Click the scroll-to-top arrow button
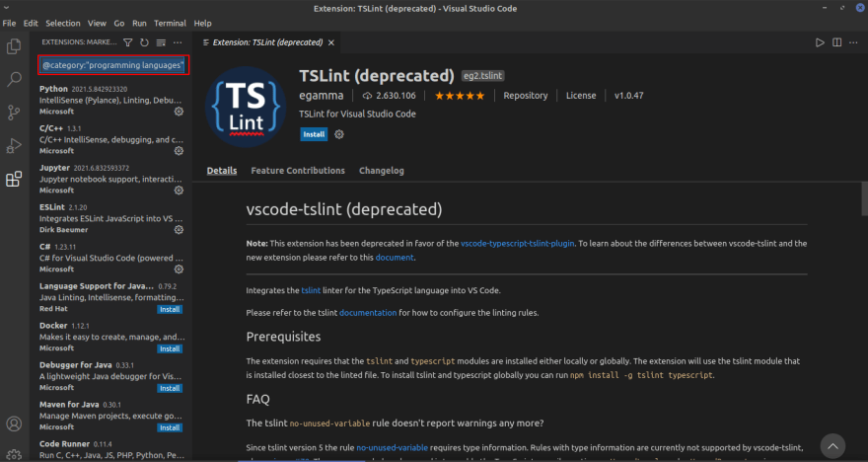This screenshot has width=868, height=462. pos(832,446)
